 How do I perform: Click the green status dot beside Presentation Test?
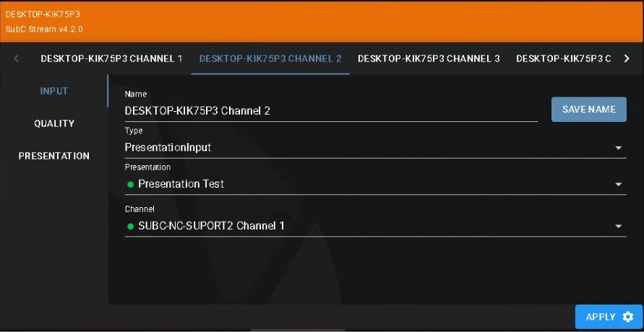point(130,184)
